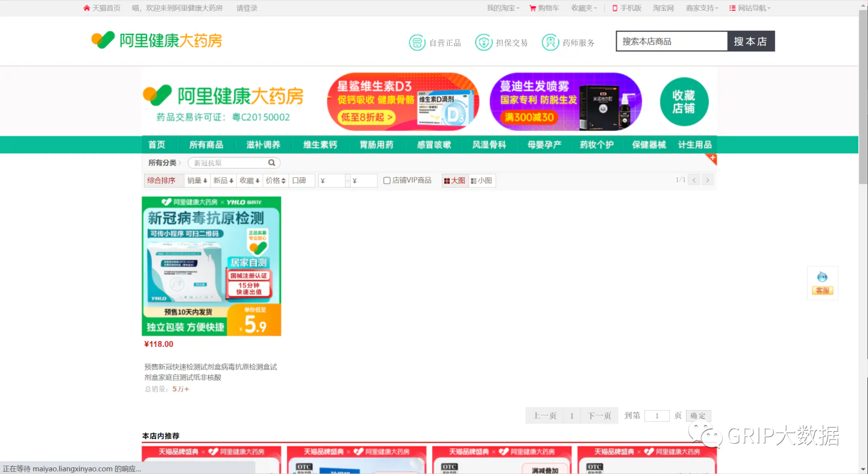Click the ¥118.00 product price
This screenshot has height=474, width=868.
[x=159, y=344]
